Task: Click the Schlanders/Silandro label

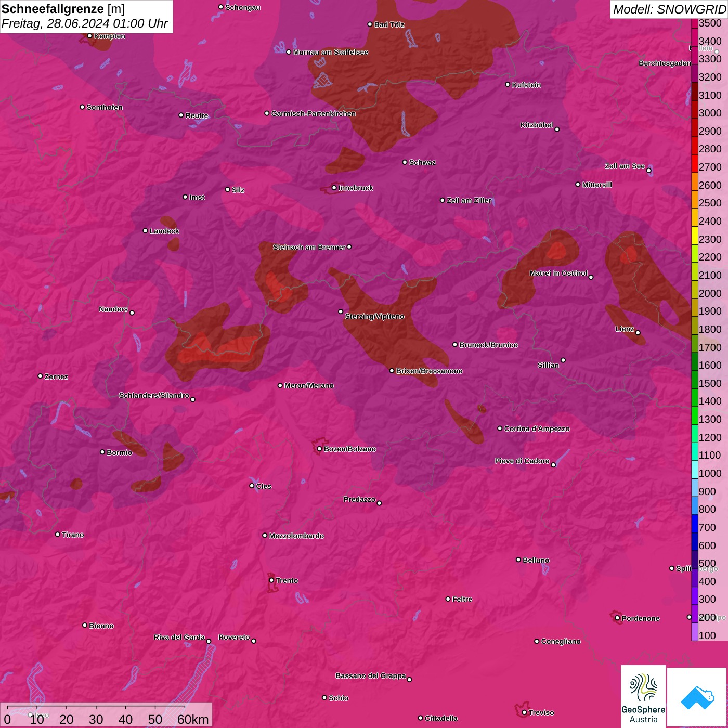Action: point(154,395)
